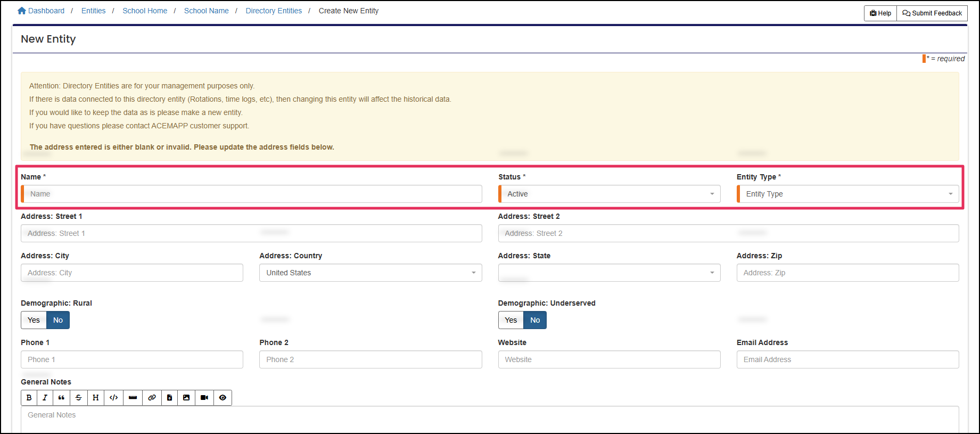Focus the Website field
The width and height of the screenshot is (980, 434).
pos(610,359)
